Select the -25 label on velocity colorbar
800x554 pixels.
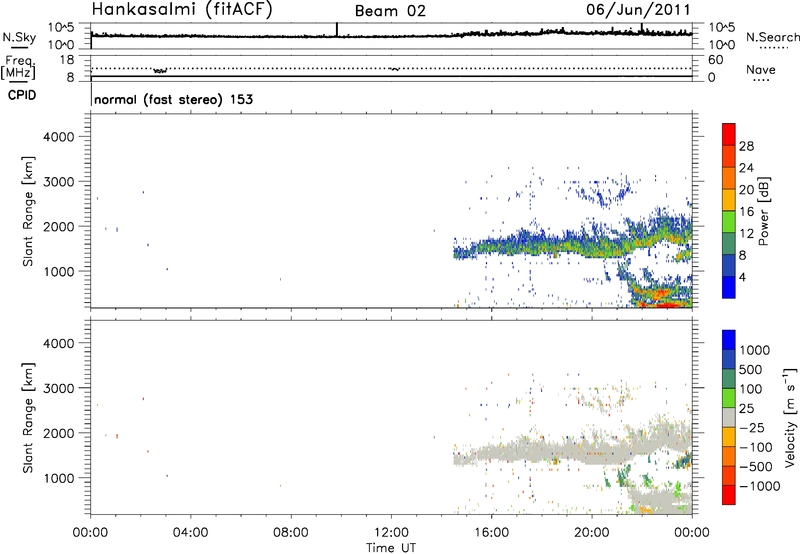pos(752,427)
